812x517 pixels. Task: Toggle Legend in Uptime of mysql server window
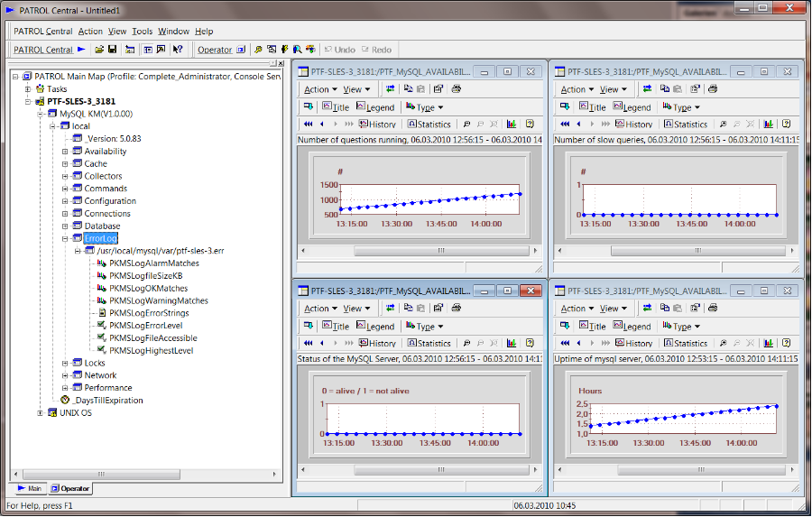pyautogui.click(x=632, y=327)
